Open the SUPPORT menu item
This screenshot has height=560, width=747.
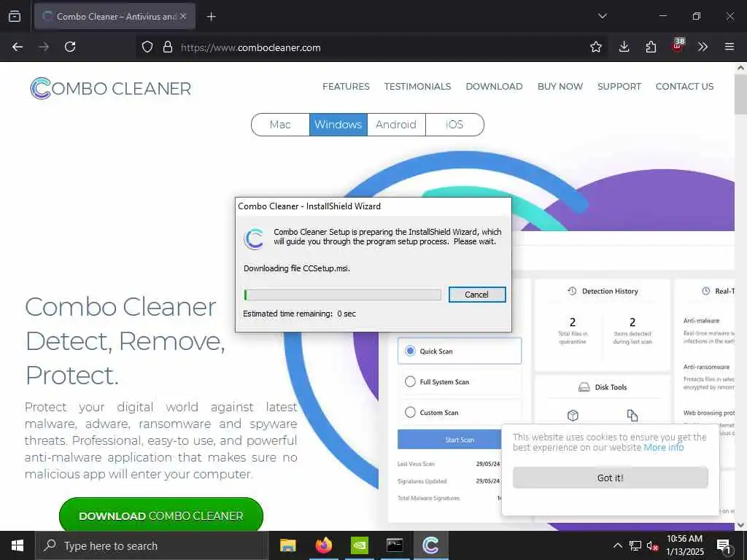coord(619,86)
